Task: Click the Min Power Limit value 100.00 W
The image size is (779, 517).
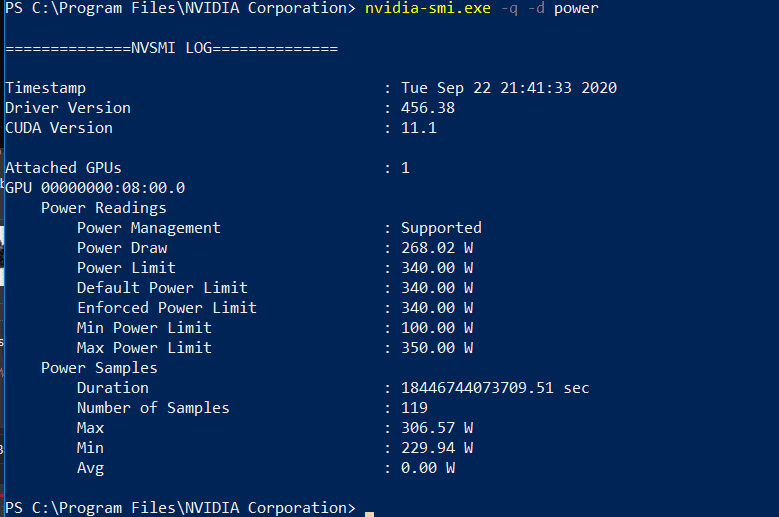Action: [437, 328]
